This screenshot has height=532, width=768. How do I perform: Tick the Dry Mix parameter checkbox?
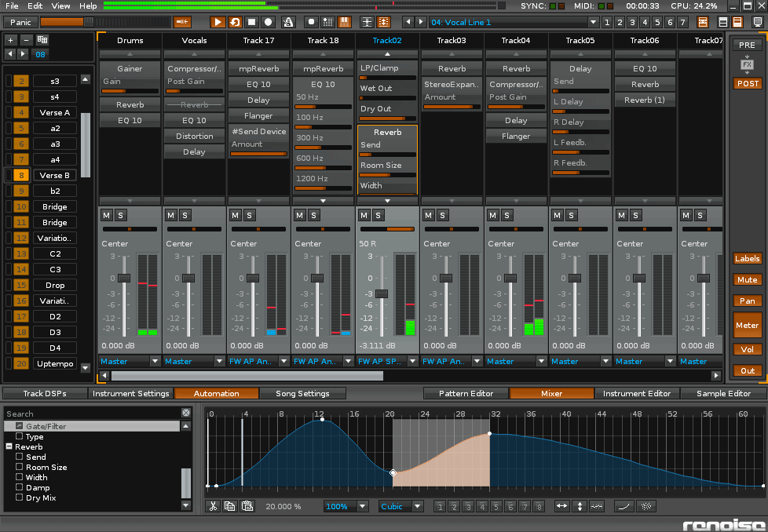[19, 497]
